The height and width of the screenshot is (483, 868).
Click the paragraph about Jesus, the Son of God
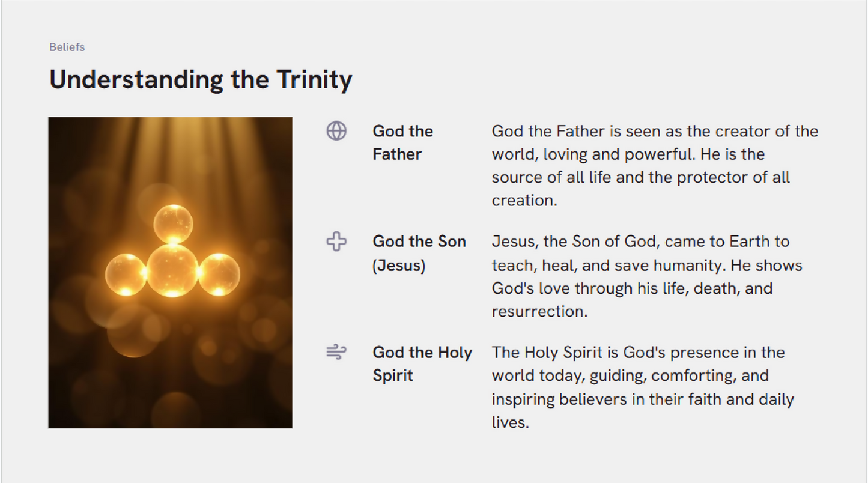pyautogui.click(x=647, y=276)
